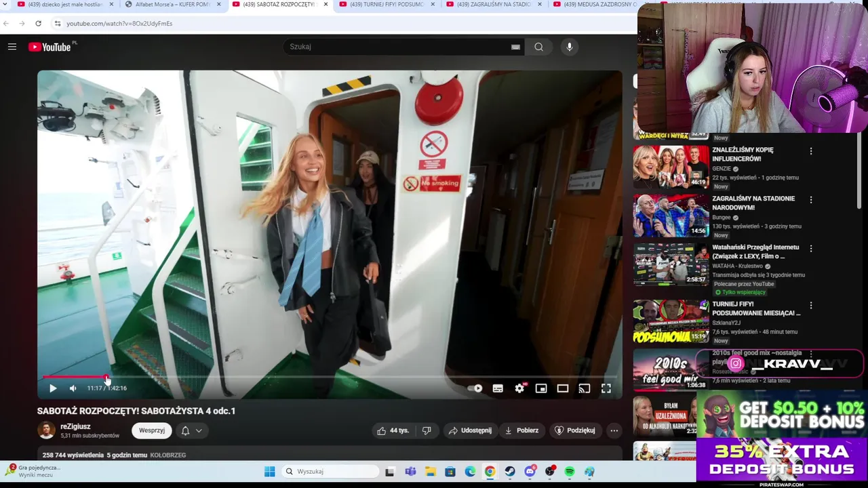Open the on-screen keyboard in search box
Viewport: 868px width, 488px height.
pos(515,47)
